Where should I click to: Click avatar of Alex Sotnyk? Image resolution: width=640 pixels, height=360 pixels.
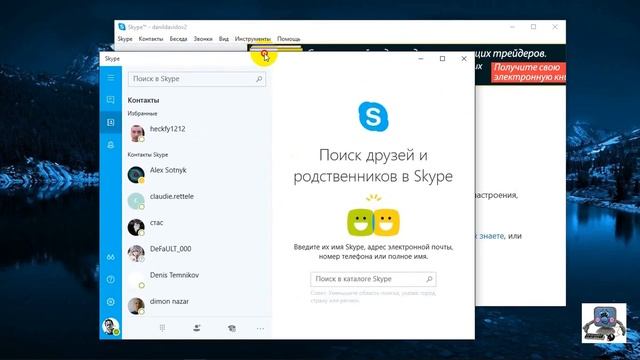136,175
